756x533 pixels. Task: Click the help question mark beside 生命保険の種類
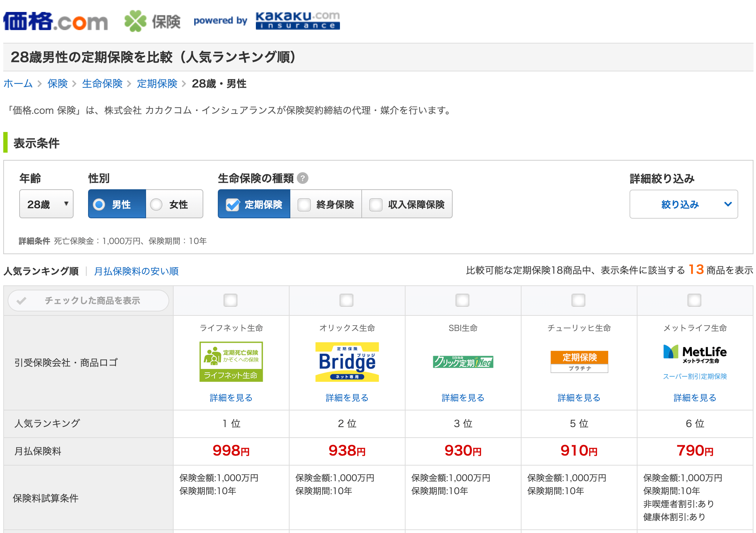pos(303,178)
